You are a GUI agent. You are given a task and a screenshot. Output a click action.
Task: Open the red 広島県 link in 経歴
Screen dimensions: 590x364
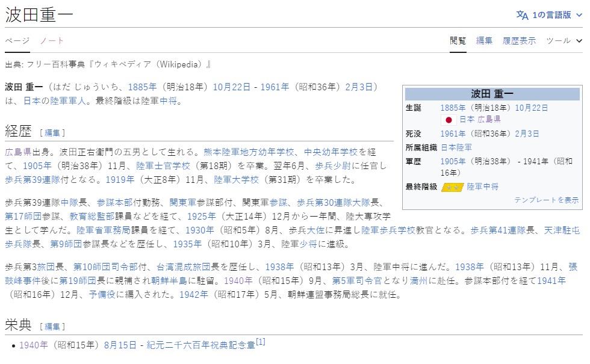(19, 152)
